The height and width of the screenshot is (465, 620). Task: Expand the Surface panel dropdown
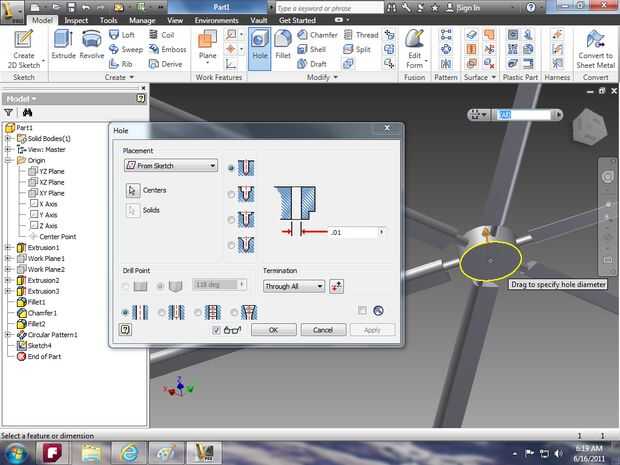coord(493,77)
